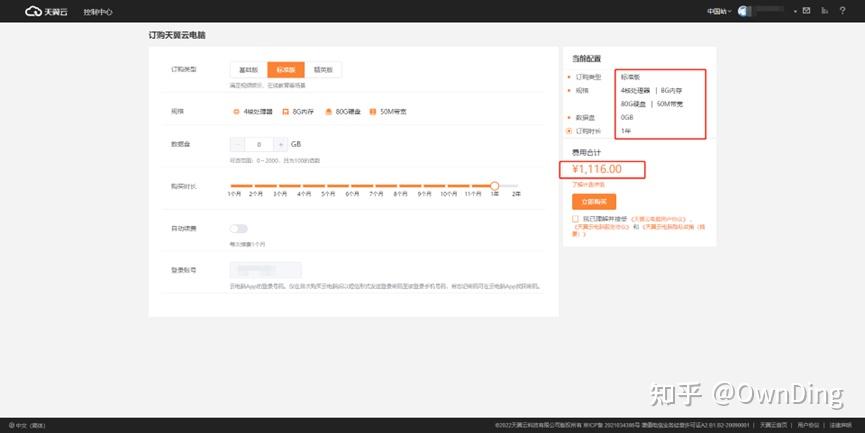Open the 天翼云首页 footer link
The width and height of the screenshot is (865, 433).
point(773,425)
